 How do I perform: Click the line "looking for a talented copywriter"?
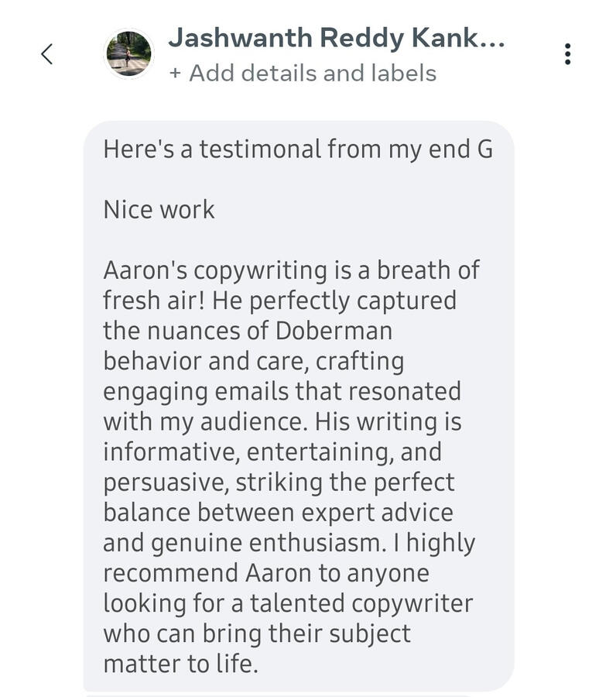click(x=288, y=603)
